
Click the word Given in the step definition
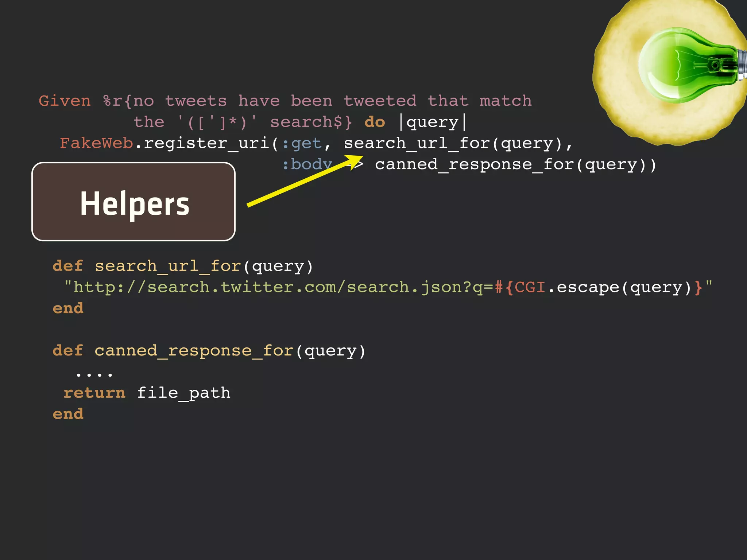(x=65, y=101)
